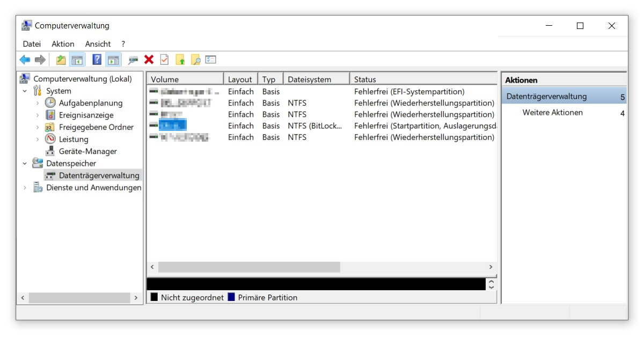Click the properties checkmark page icon
The height and width of the screenshot is (338, 644).
click(164, 60)
